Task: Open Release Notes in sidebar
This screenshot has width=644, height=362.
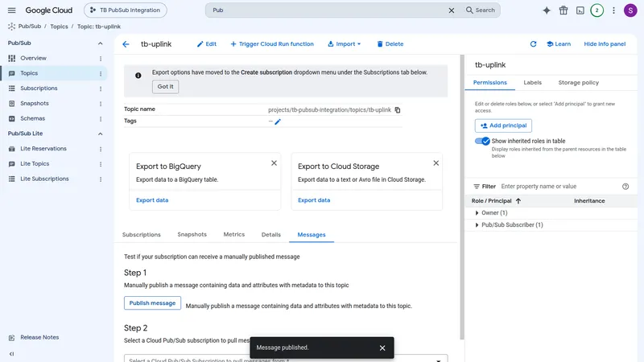Action: click(x=39, y=337)
